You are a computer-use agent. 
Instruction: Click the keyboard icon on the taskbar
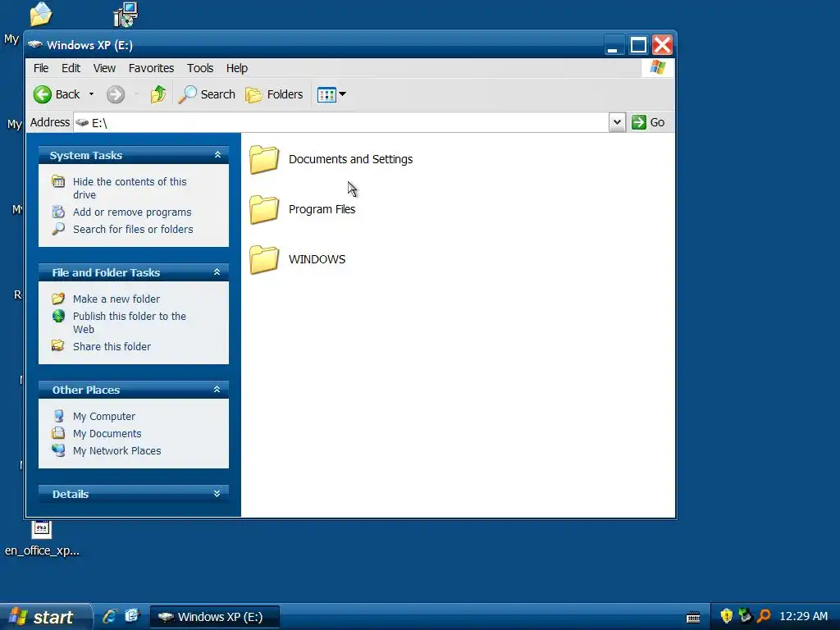(693, 617)
